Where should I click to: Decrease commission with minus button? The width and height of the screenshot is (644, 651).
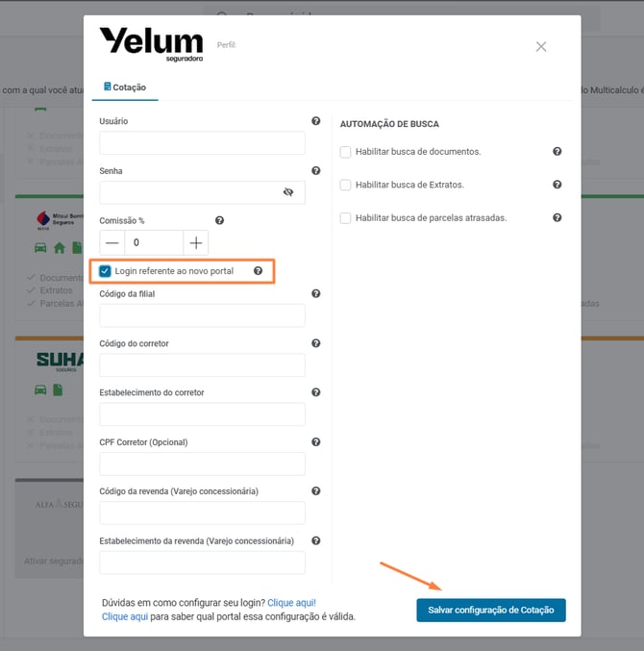pyautogui.click(x=112, y=242)
